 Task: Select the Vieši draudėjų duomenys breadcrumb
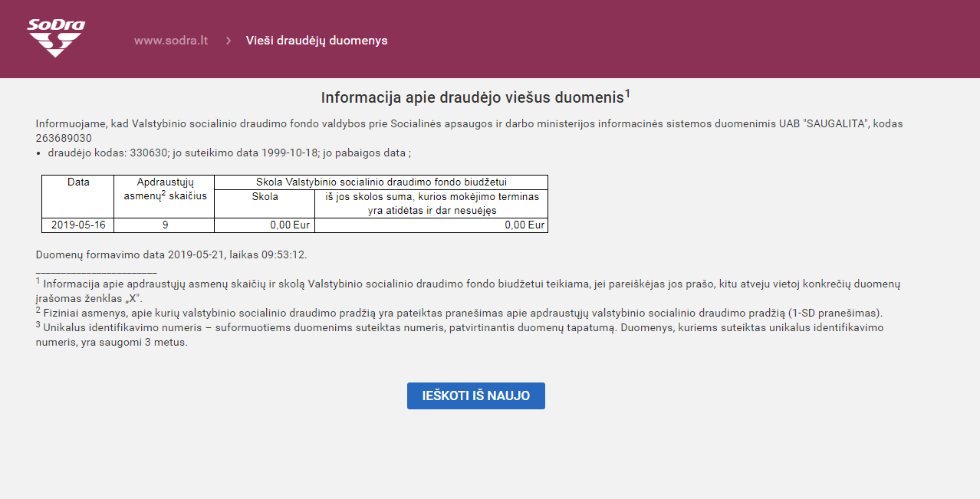pos(317,41)
